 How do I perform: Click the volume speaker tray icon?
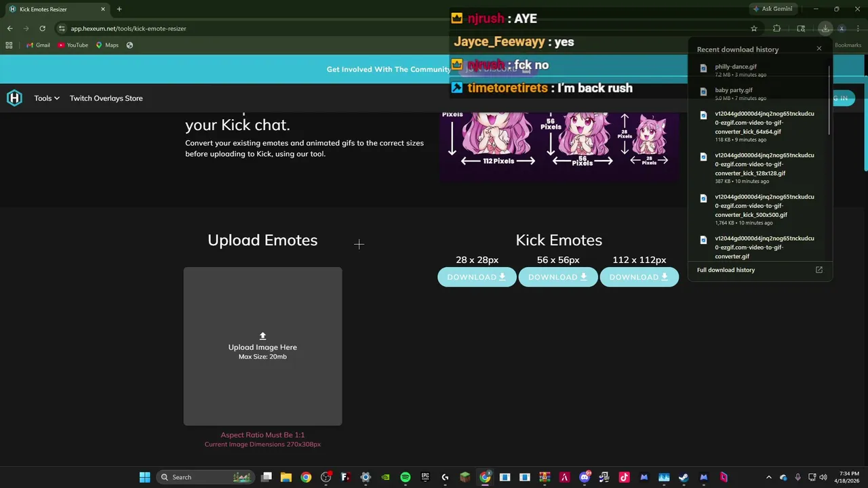click(x=823, y=477)
